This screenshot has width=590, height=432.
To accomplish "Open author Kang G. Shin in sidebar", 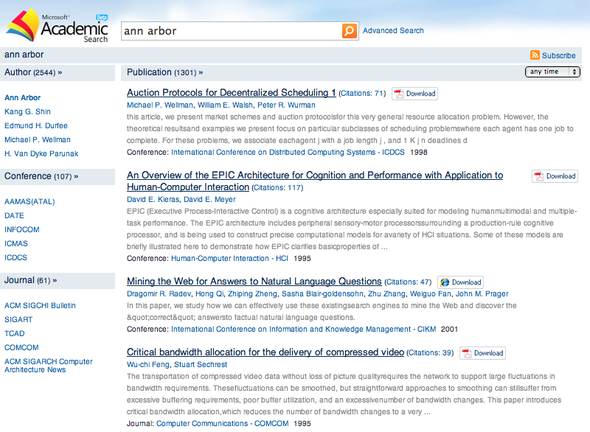I will [27, 111].
